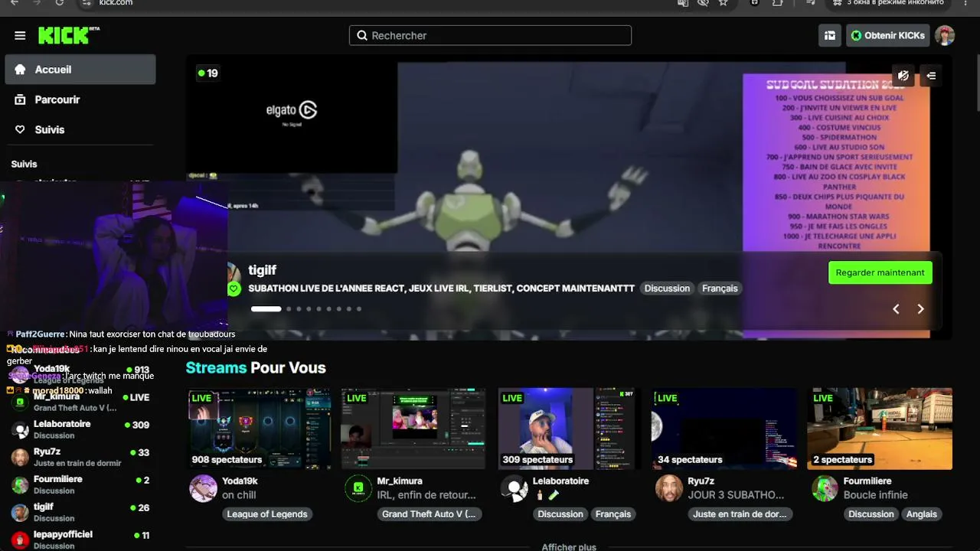
Task: Open the user profile avatar menu
Action: 945,35
